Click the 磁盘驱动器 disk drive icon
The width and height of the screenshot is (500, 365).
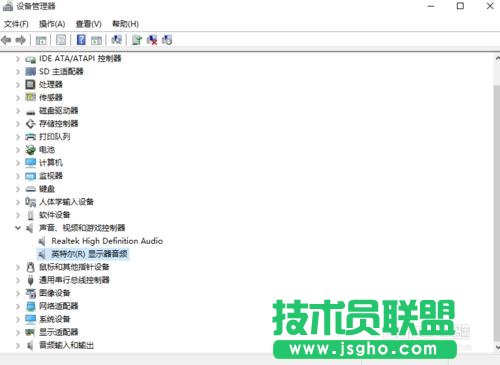pyautogui.click(x=30, y=112)
